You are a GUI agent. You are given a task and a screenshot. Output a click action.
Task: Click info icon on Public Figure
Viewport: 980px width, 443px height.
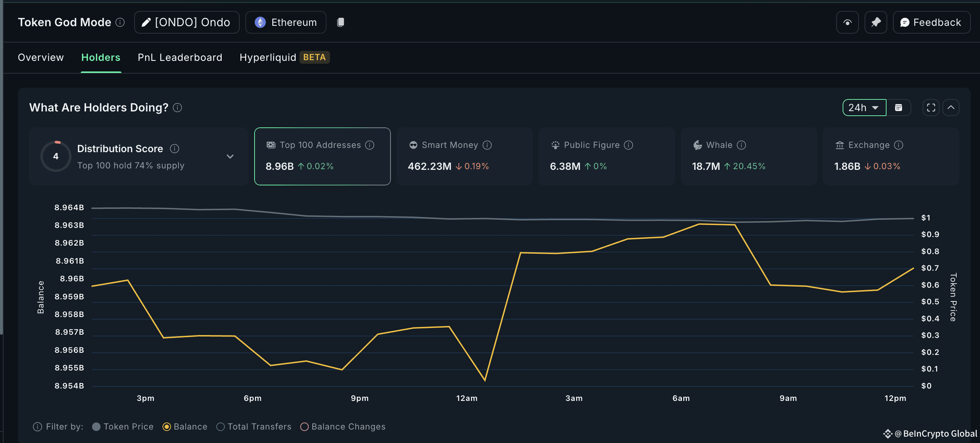tap(628, 145)
